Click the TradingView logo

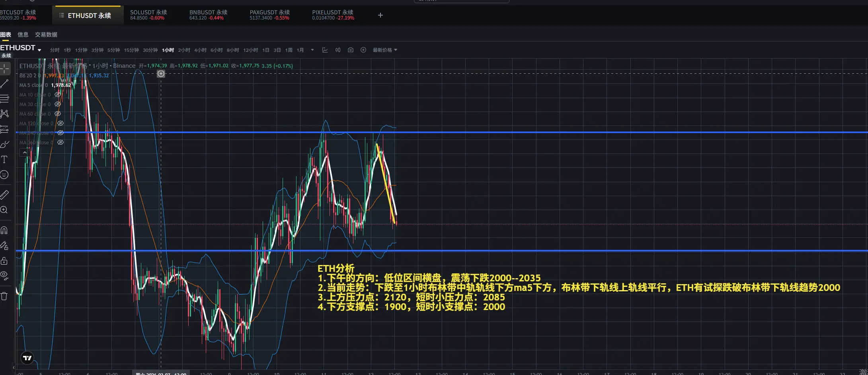(x=27, y=358)
